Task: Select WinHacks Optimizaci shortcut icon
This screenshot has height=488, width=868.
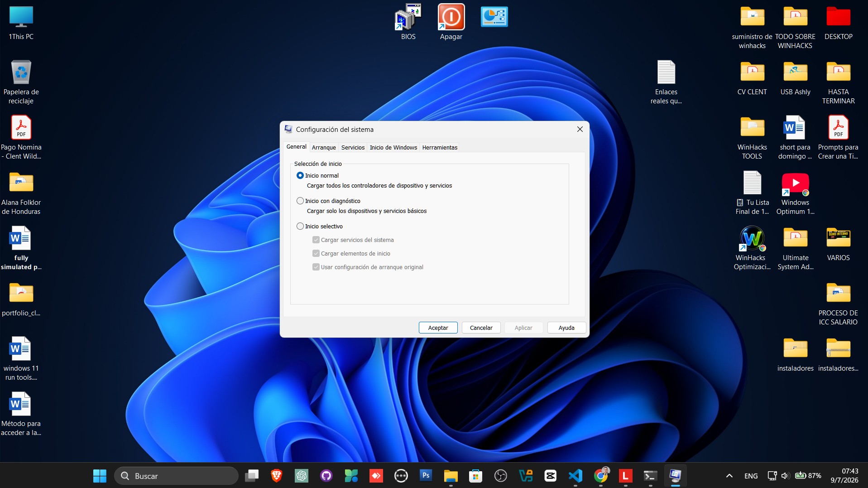Action: 752,247
